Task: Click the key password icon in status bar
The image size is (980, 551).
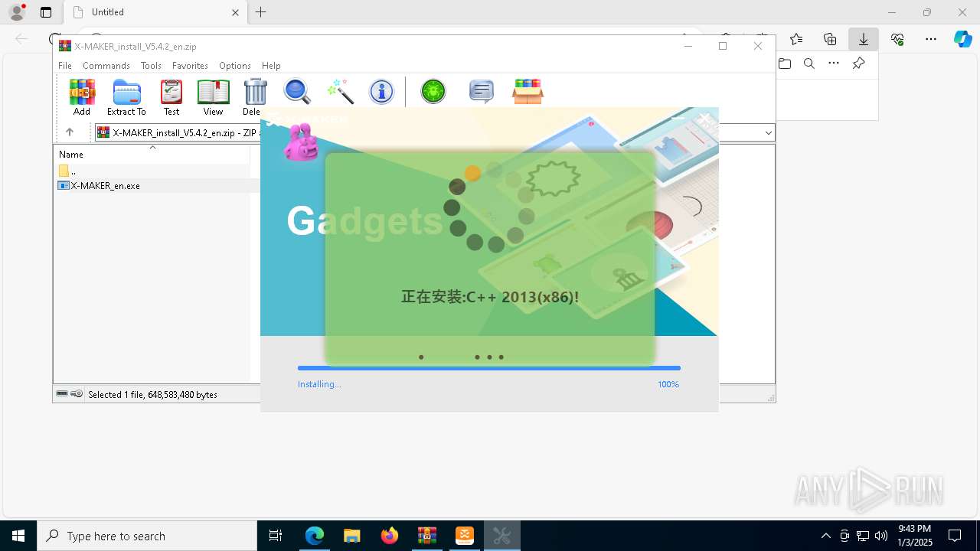Action: [x=77, y=394]
